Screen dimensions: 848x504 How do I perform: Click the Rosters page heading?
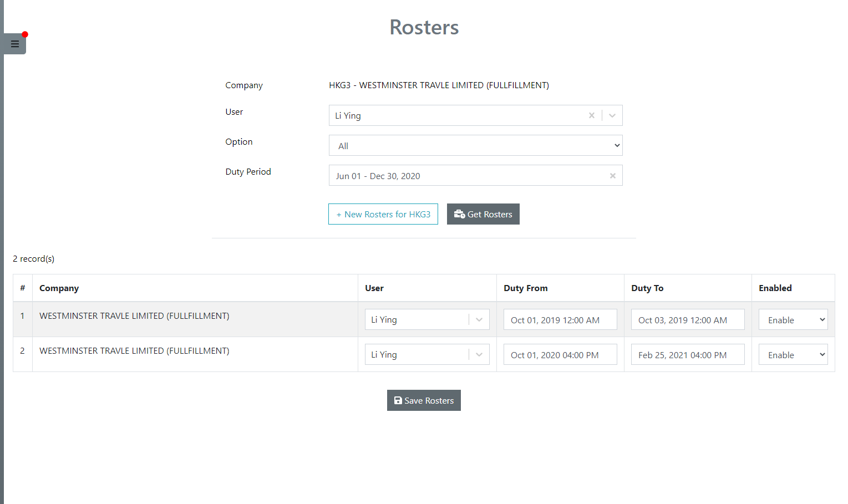click(x=424, y=27)
